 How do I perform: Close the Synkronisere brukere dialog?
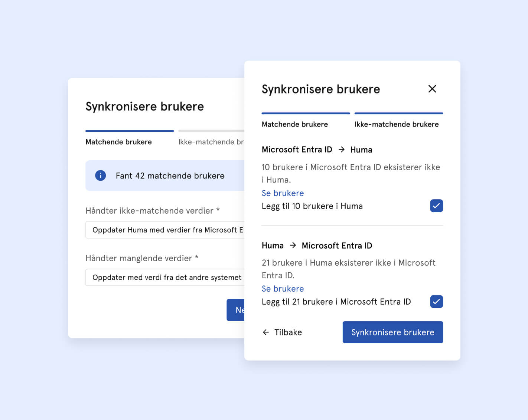432,89
